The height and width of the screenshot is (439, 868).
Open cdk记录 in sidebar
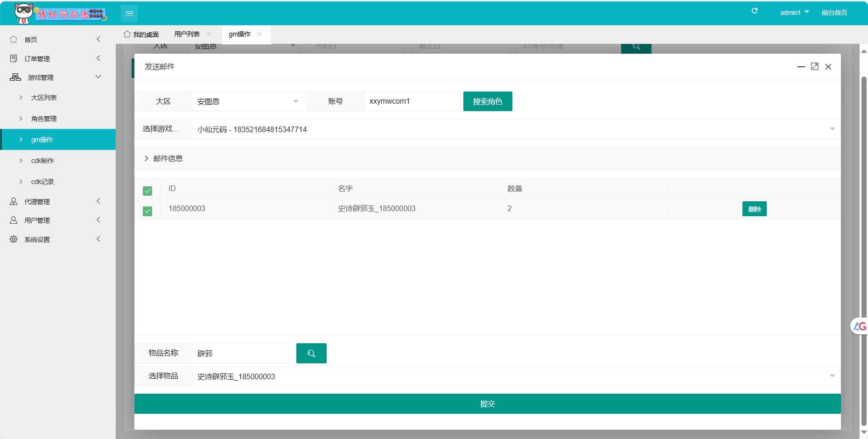tap(58, 182)
